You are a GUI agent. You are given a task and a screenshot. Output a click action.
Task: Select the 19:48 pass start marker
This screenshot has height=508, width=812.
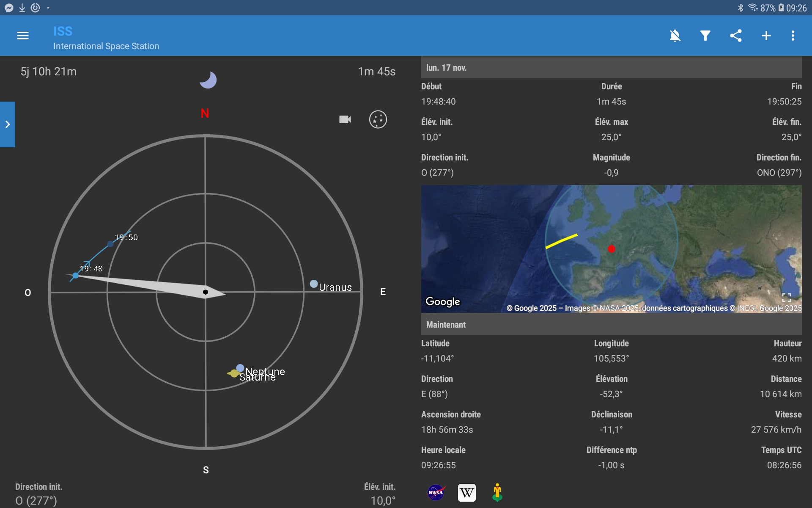[x=75, y=276]
